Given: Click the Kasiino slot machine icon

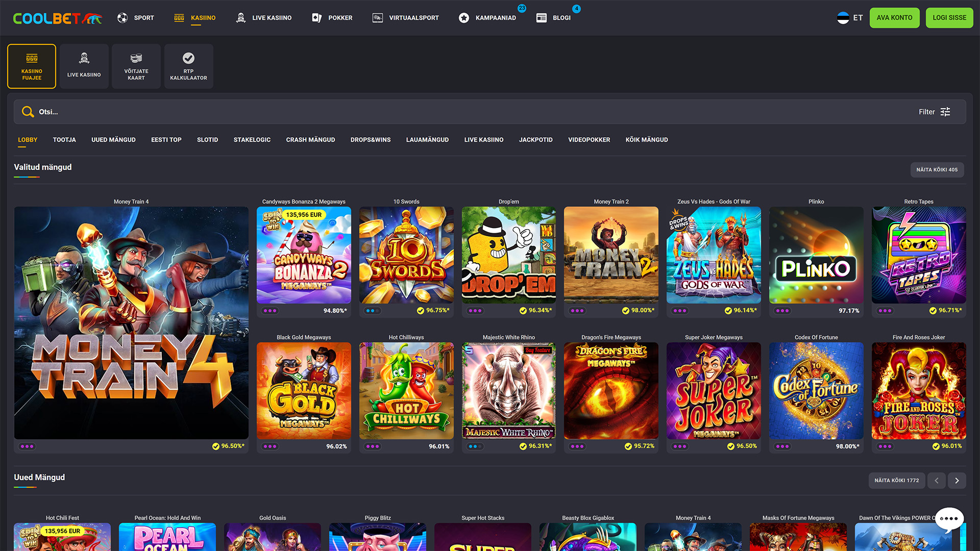Looking at the screenshot, I should (x=179, y=18).
